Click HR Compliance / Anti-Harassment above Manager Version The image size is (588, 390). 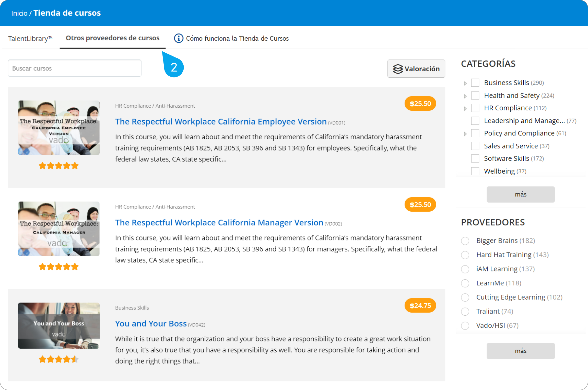(155, 207)
